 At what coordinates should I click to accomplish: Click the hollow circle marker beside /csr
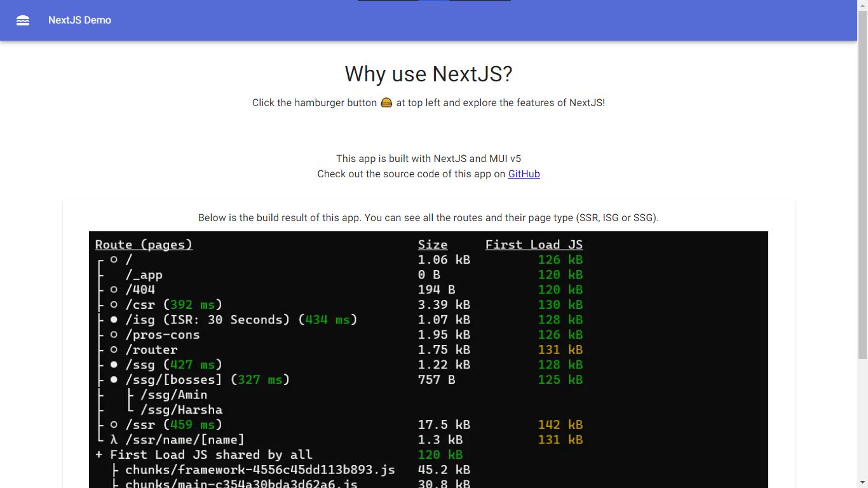click(114, 305)
